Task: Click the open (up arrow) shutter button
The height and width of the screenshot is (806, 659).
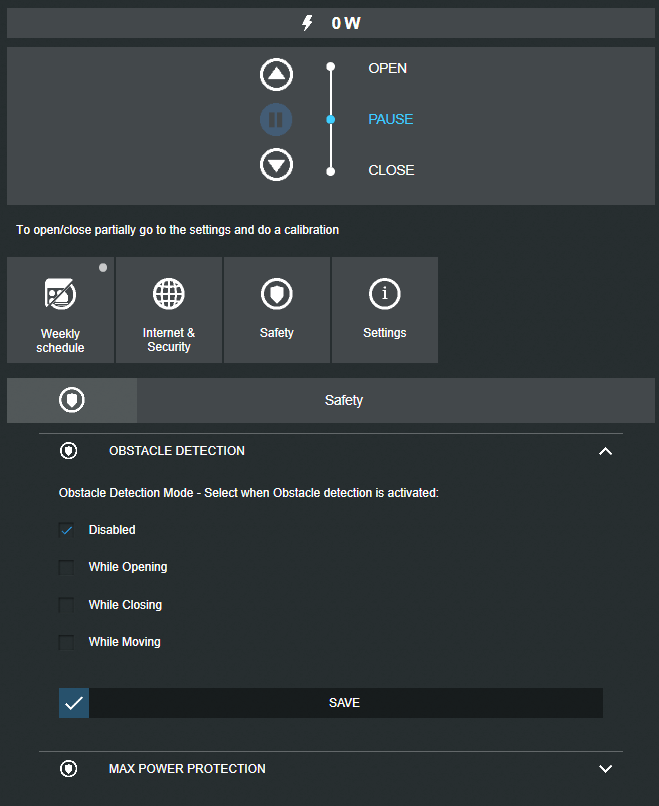Action: pos(276,74)
